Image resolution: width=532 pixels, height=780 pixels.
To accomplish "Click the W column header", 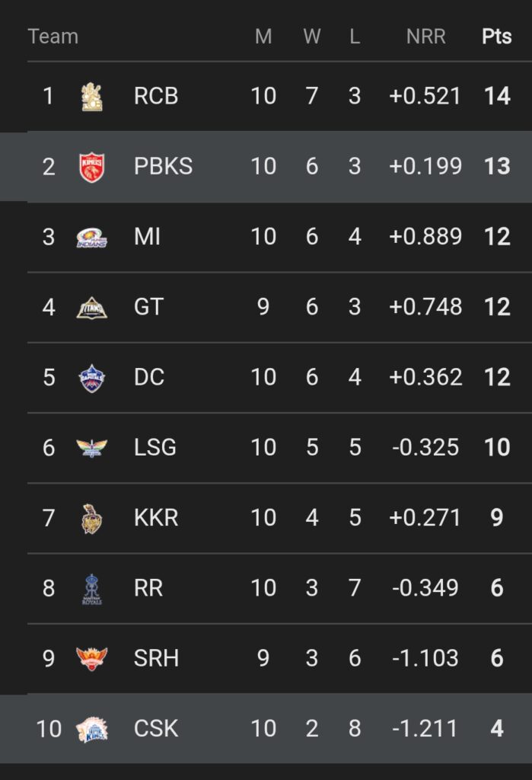I will [312, 37].
